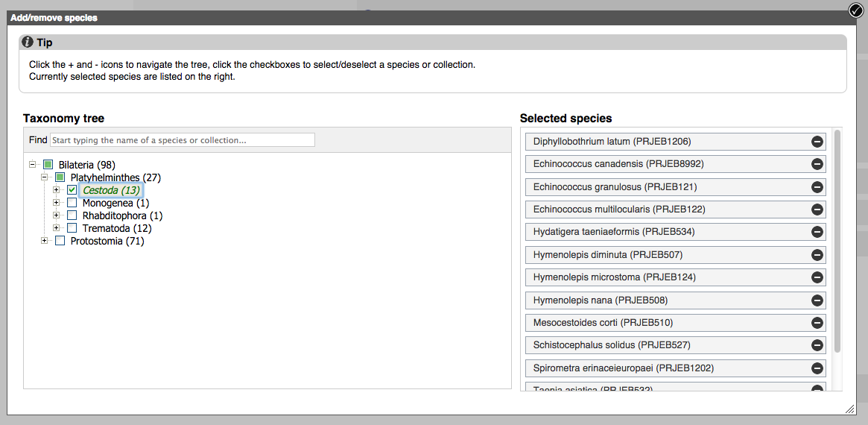The width and height of the screenshot is (868, 425).
Task: Collapse the Bilateria root node
Action: (x=33, y=165)
